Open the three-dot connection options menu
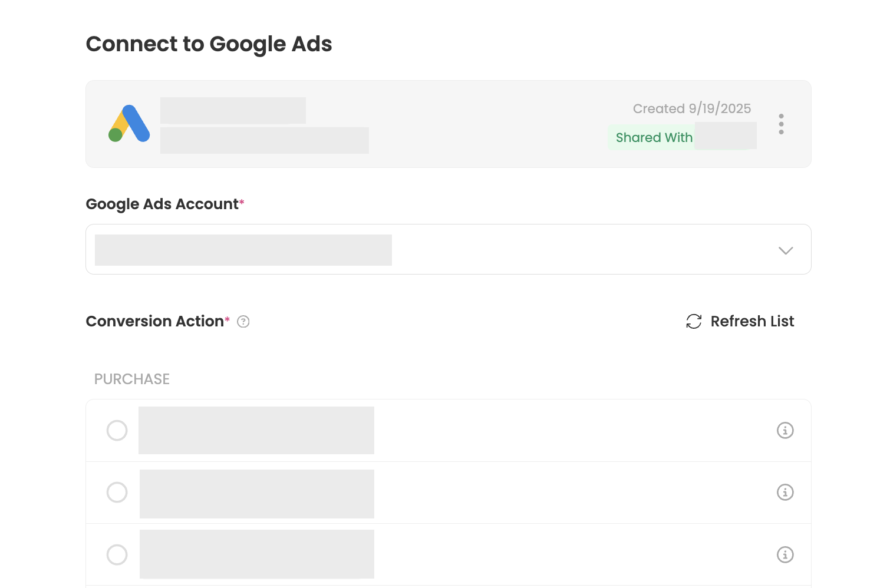 pos(781,124)
